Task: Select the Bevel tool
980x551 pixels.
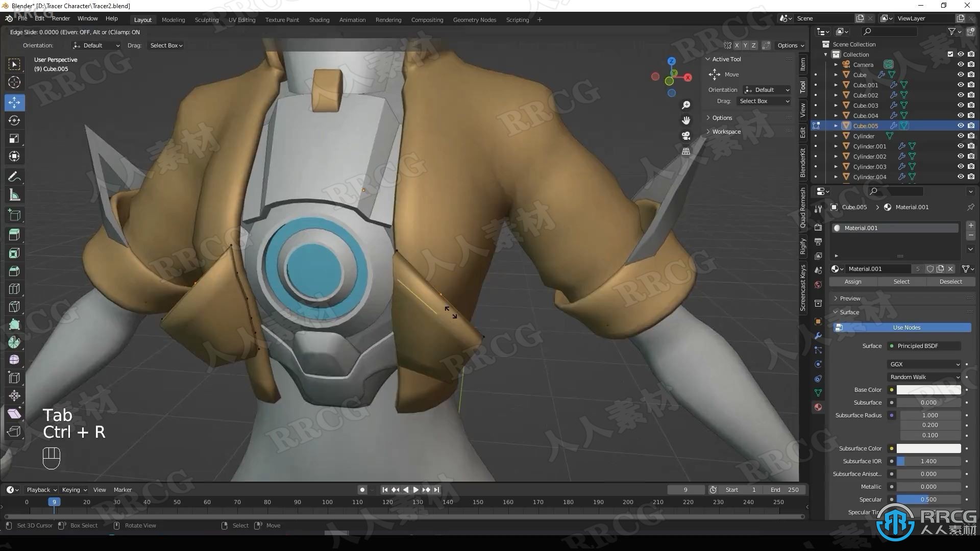Action: (14, 271)
